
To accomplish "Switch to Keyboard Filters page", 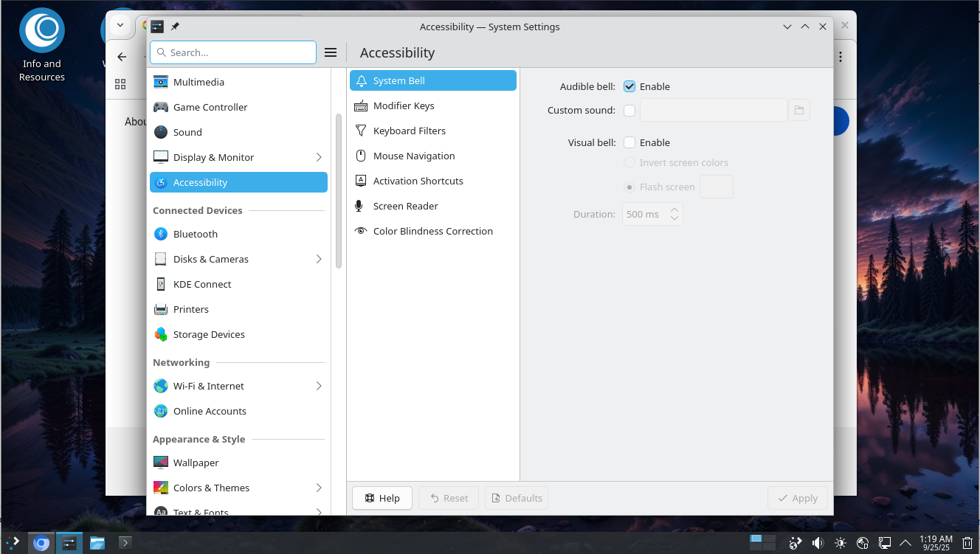I will [x=410, y=131].
